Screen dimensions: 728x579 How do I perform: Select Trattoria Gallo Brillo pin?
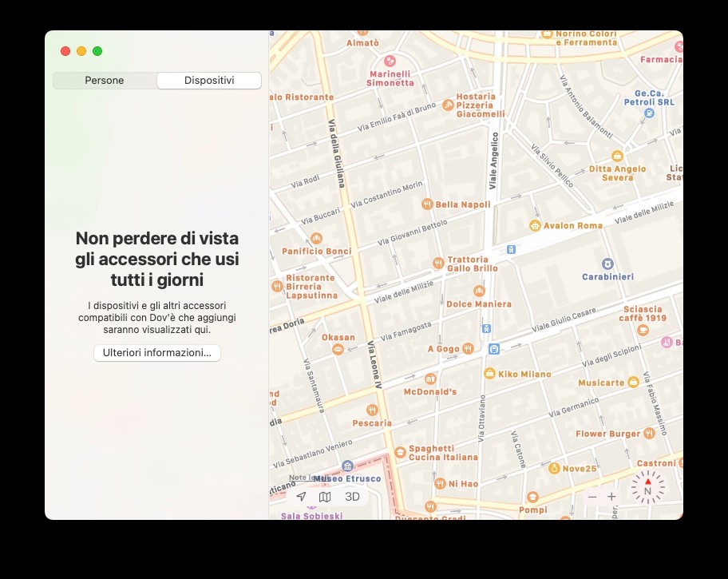click(x=438, y=264)
